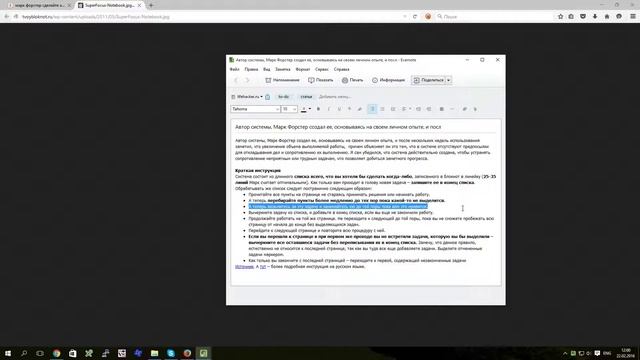The width and height of the screenshot is (640, 360).
Task: Click the Информация note info button
Action: 389,80
